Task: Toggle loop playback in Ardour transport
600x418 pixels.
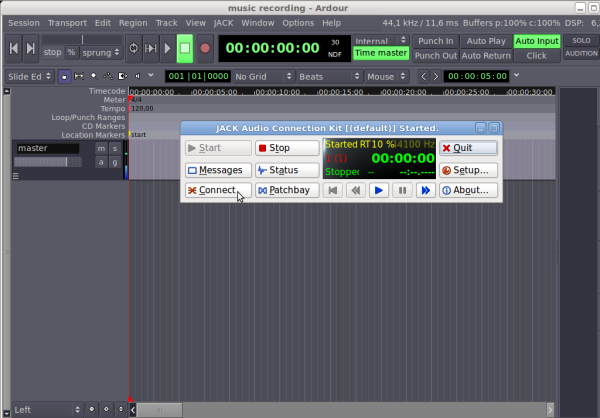Action: click(x=134, y=49)
